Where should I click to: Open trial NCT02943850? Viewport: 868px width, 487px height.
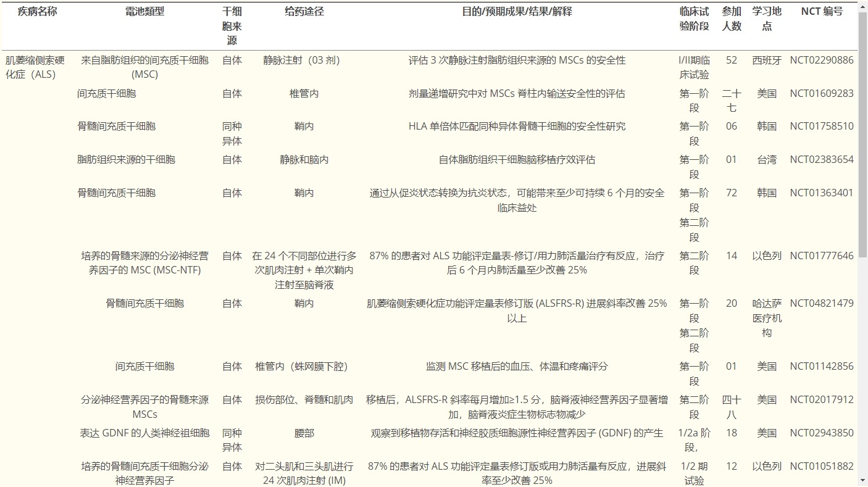[x=821, y=433]
